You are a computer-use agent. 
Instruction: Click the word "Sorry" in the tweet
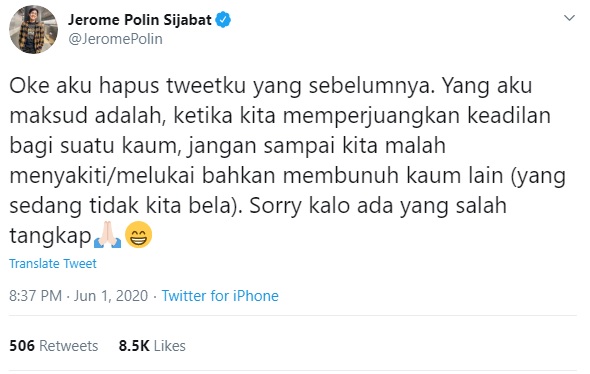[x=276, y=206]
